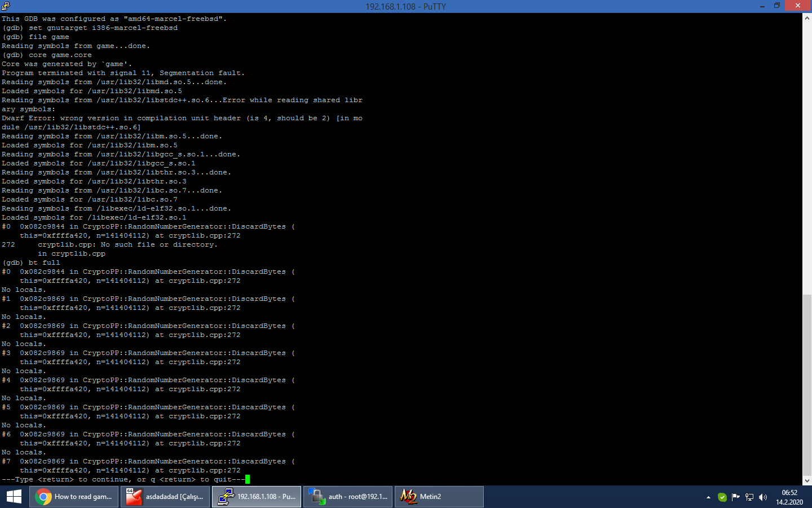Open the network status tray icon

(x=749, y=497)
